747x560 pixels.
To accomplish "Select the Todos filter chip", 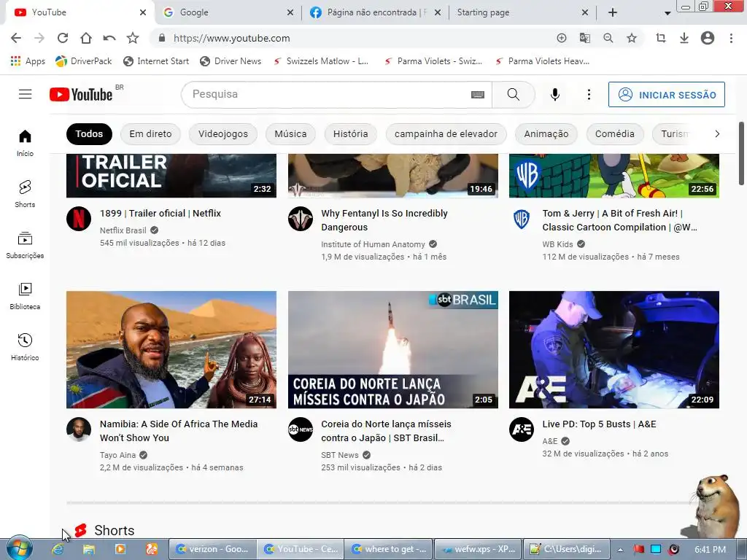I will [x=89, y=134].
